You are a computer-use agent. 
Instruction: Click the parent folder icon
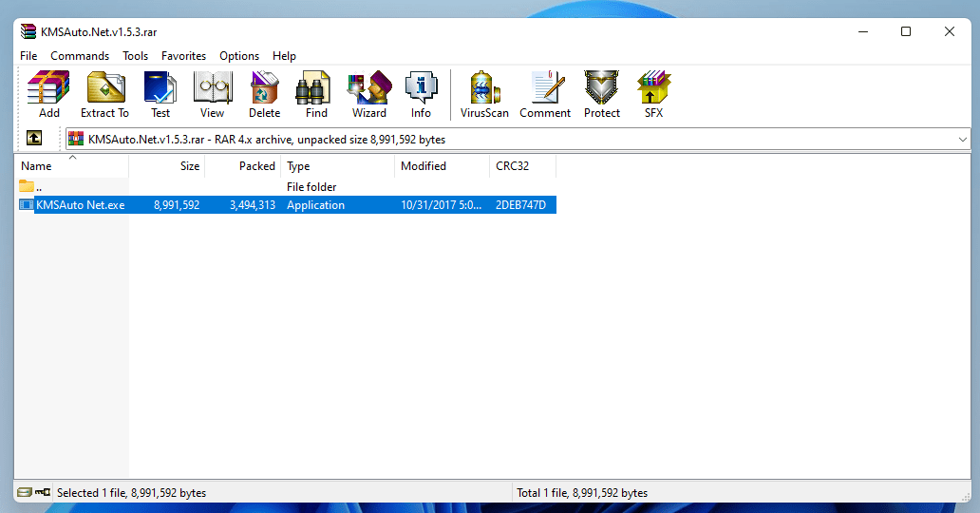[x=27, y=186]
